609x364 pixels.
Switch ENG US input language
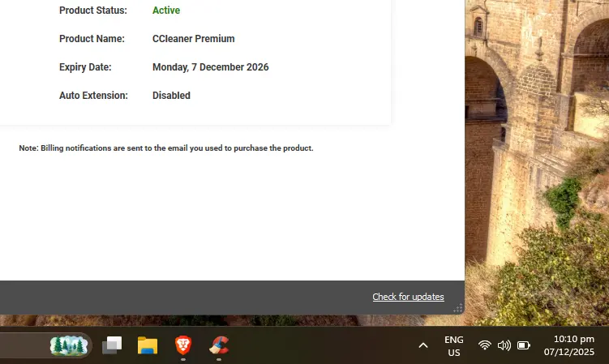454,345
